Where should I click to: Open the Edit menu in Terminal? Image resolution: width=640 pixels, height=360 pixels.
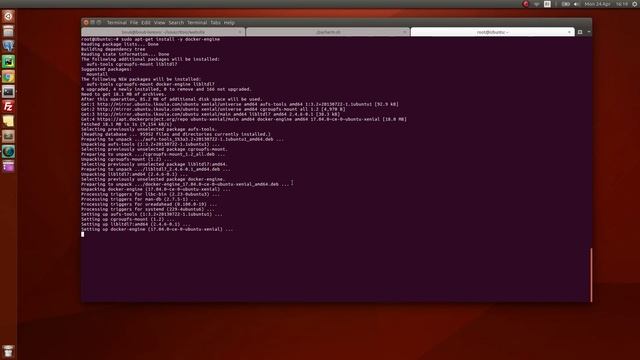coord(146,22)
